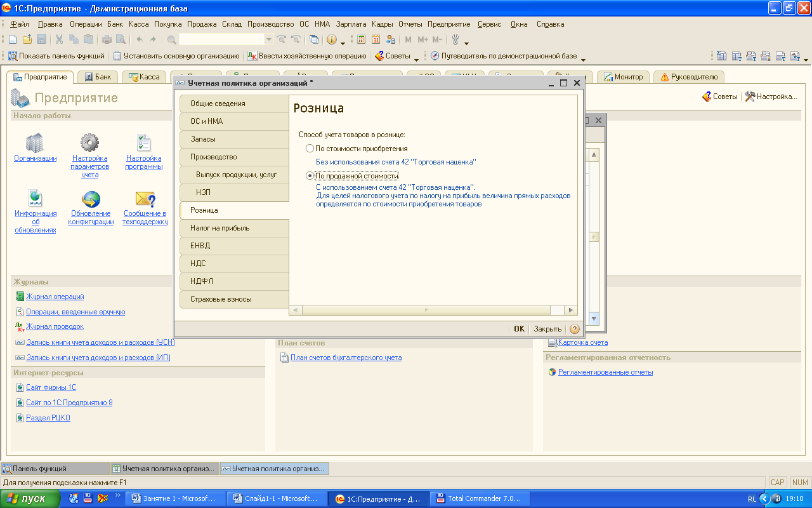Expand the right toolbar overflow arrow

point(806,58)
